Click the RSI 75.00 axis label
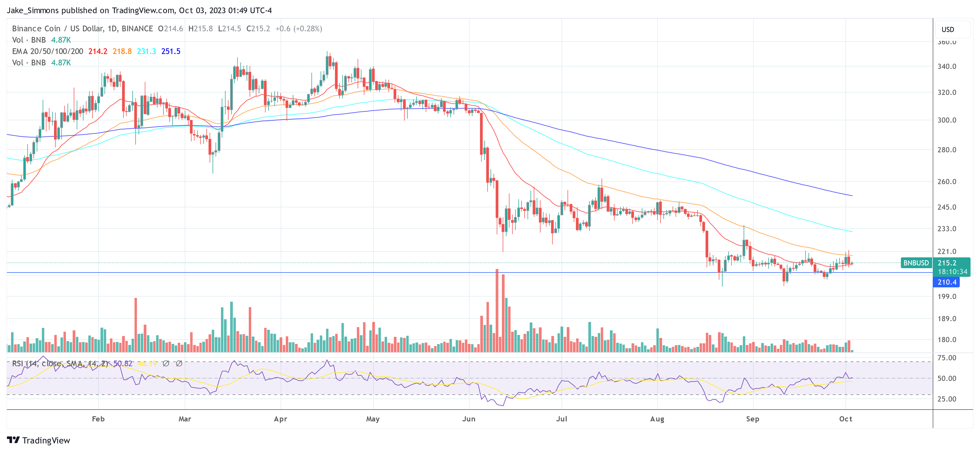 947,358
